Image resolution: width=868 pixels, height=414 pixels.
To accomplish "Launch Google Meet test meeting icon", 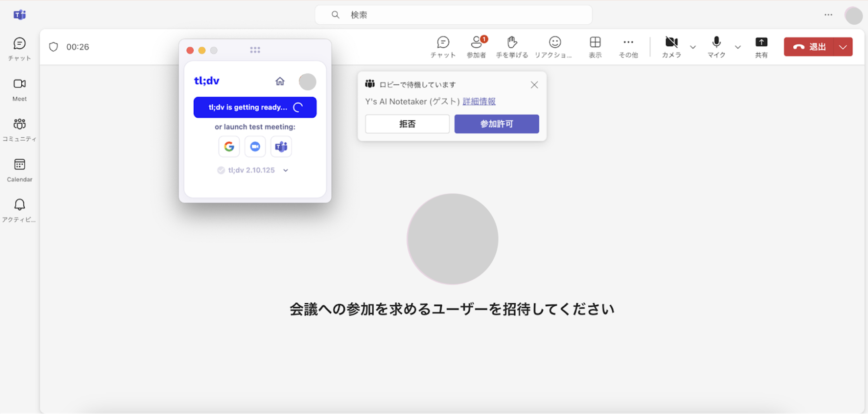I will [x=229, y=147].
